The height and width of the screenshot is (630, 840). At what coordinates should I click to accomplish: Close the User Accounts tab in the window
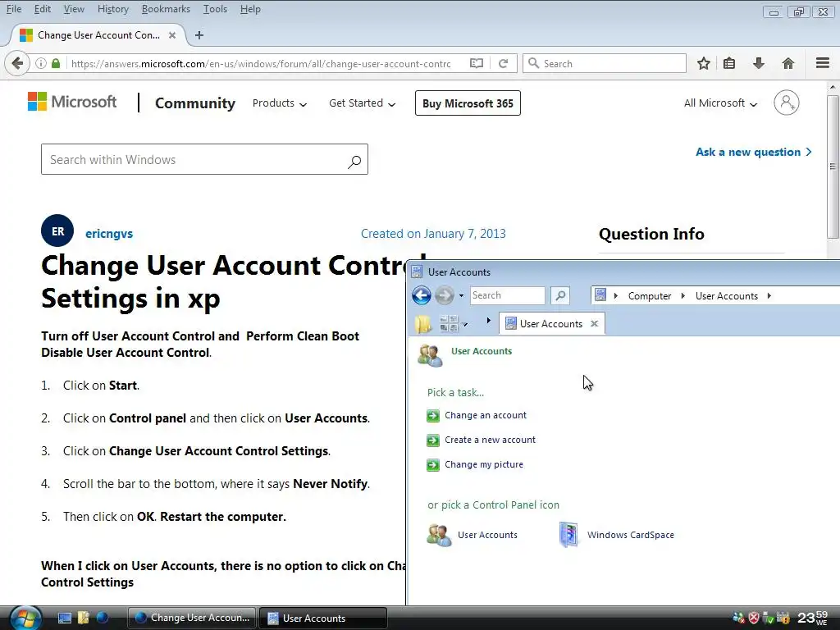(x=594, y=323)
